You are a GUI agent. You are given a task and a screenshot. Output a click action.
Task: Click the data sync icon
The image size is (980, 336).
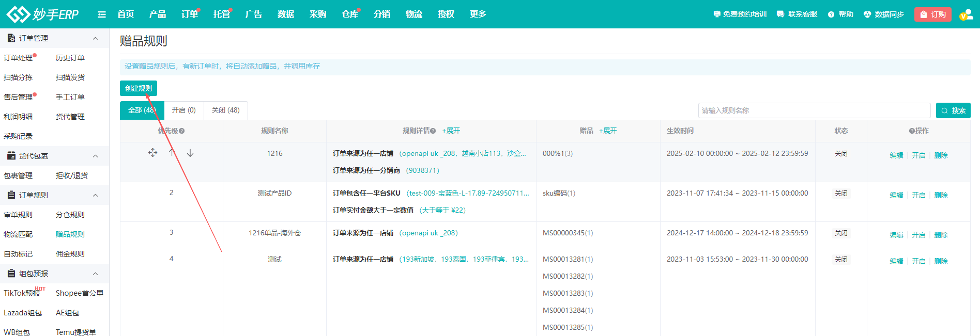(x=867, y=14)
